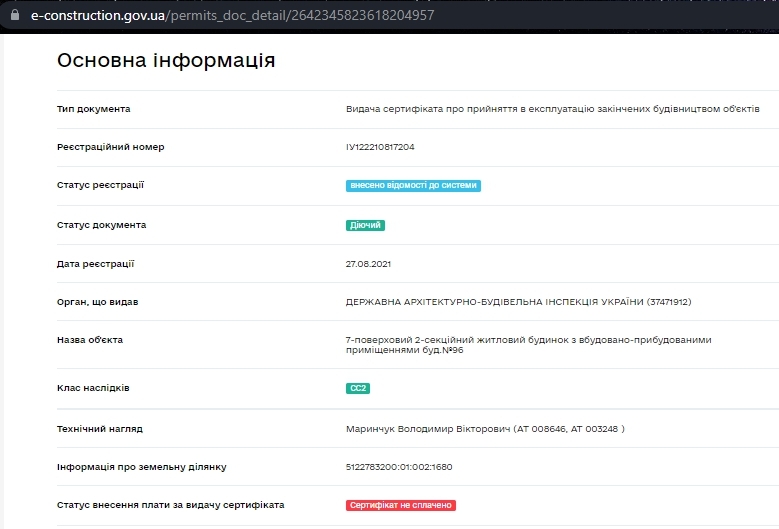The height and width of the screenshot is (529, 779).
Task: Click cadastral number 5122783200:01:002:1680
Action: click(399, 467)
